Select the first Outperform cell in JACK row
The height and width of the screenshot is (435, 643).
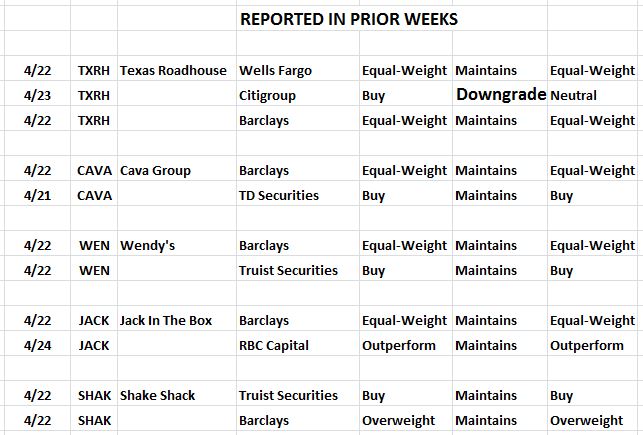pyautogui.click(x=399, y=346)
